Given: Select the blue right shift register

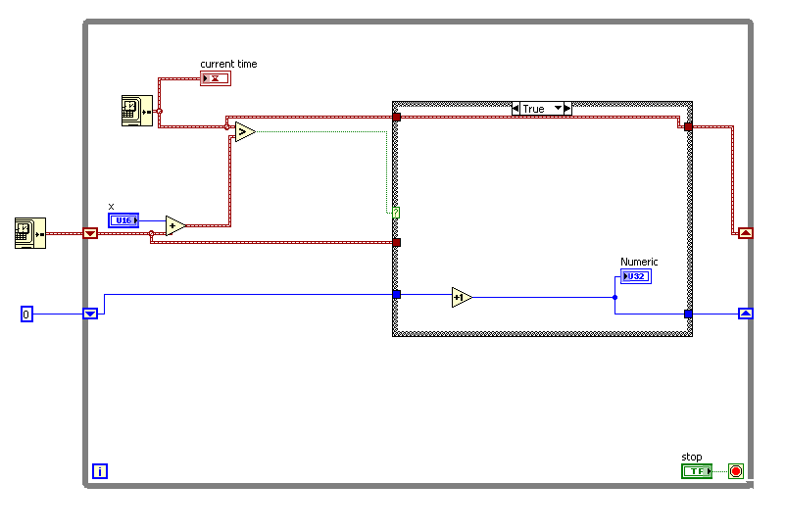Looking at the screenshot, I should (x=746, y=314).
